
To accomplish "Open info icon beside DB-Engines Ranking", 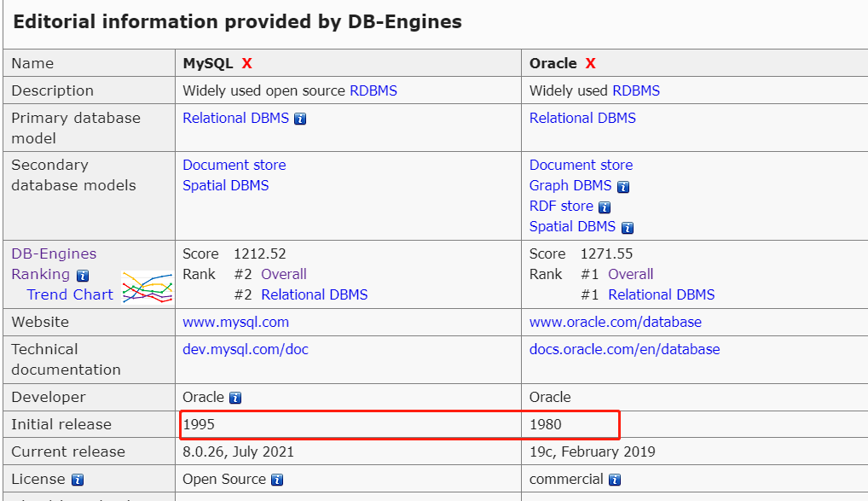I will 83,276.
